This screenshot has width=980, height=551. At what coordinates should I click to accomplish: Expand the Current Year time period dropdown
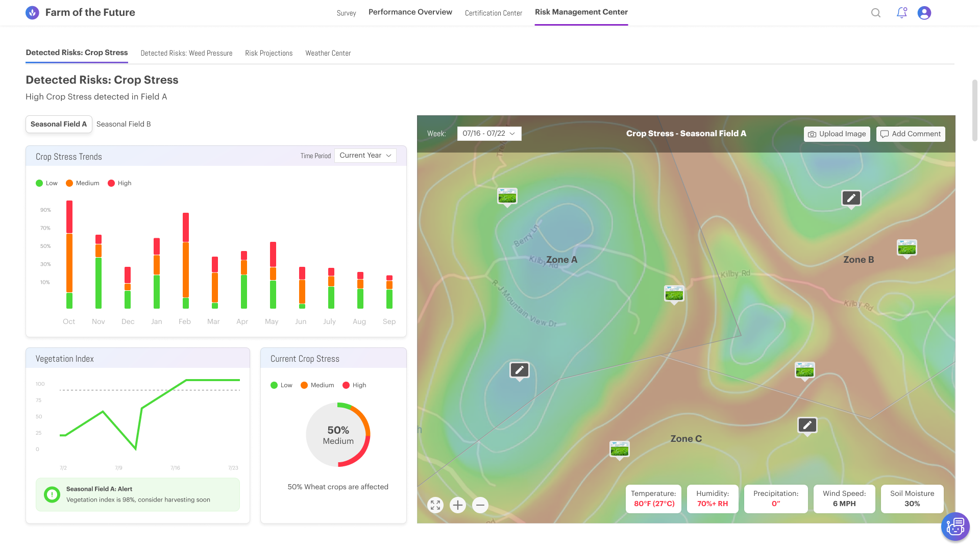click(365, 156)
